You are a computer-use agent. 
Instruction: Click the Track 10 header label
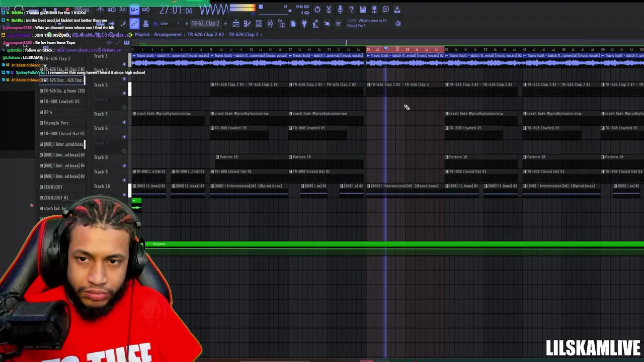pyautogui.click(x=102, y=187)
